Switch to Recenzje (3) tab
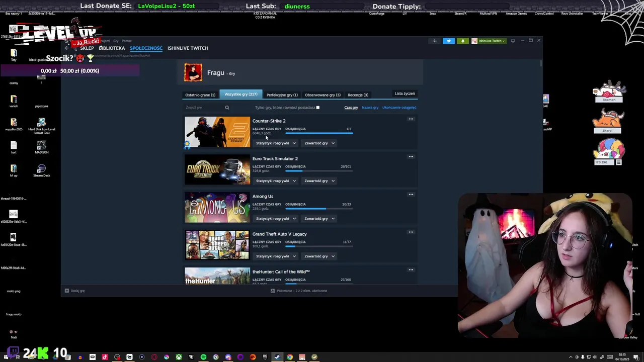 tap(358, 95)
